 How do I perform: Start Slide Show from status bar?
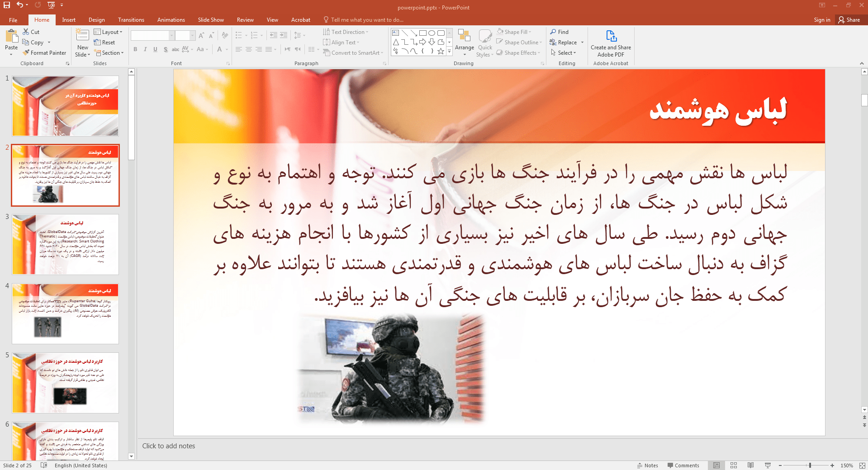[768, 465]
